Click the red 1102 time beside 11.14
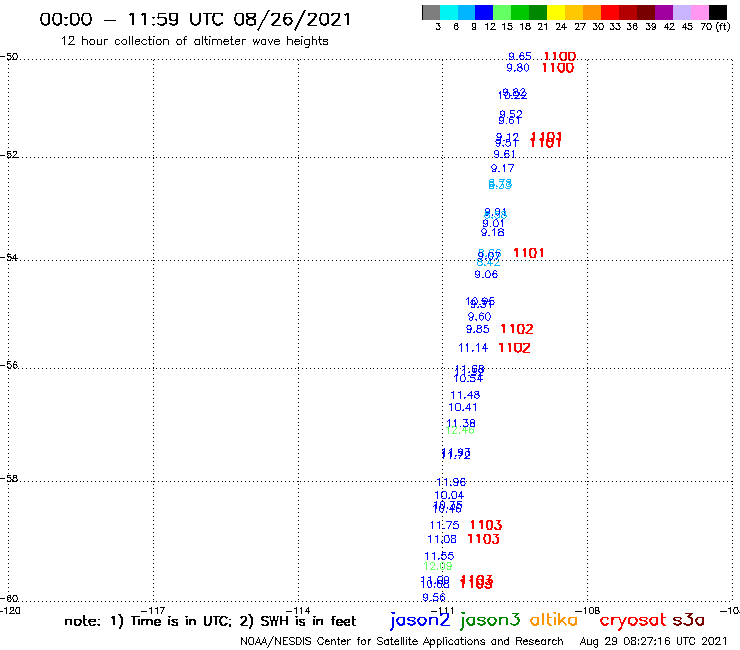Image resolution: width=740 pixels, height=650 pixels. coord(514,348)
